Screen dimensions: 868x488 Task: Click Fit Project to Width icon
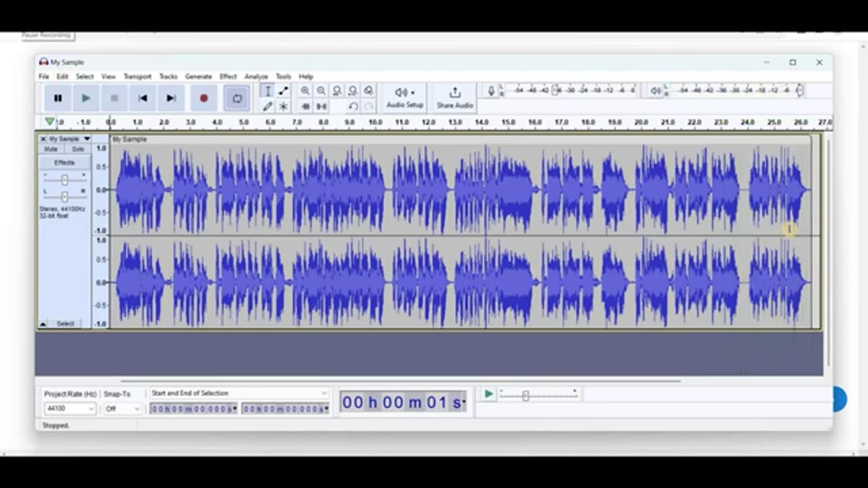point(353,91)
